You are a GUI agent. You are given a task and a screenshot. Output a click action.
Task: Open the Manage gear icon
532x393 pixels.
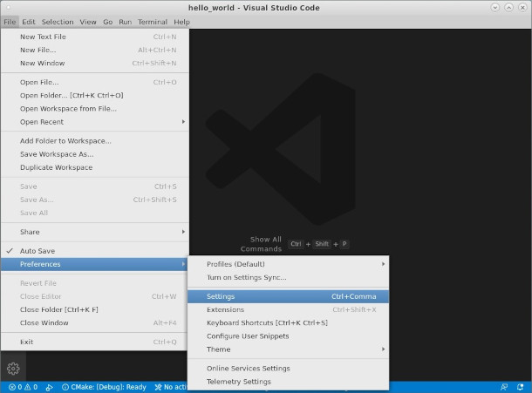click(x=13, y=369)
